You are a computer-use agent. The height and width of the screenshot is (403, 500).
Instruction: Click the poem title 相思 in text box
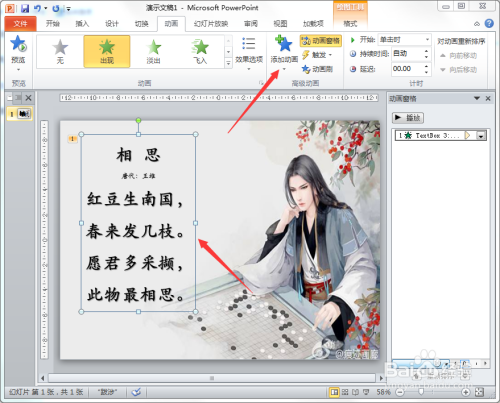(138, 155)
